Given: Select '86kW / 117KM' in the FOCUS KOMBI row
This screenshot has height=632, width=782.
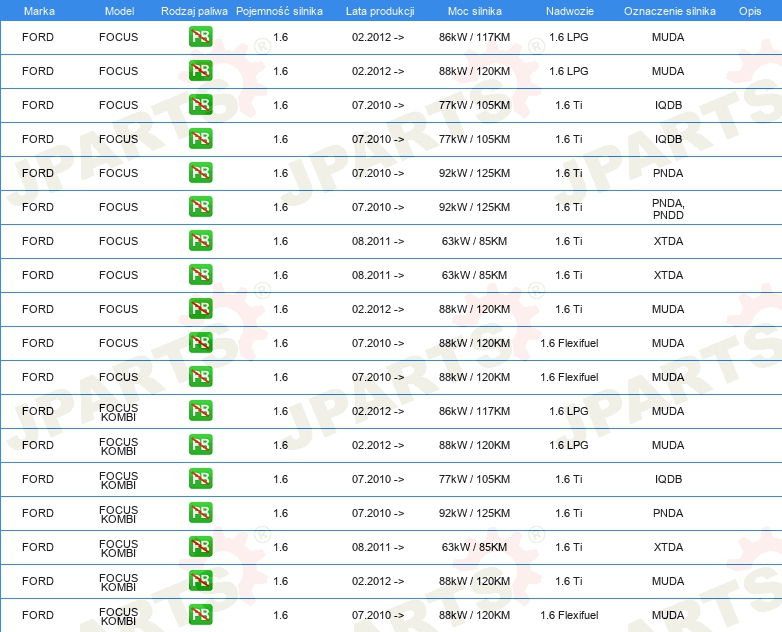Looking at the screenshot, I should coord(474,411).
